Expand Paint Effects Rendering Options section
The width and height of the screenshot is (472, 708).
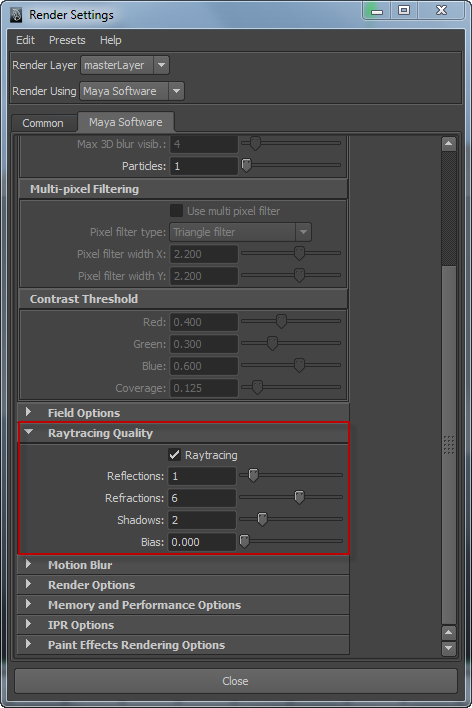28,644
